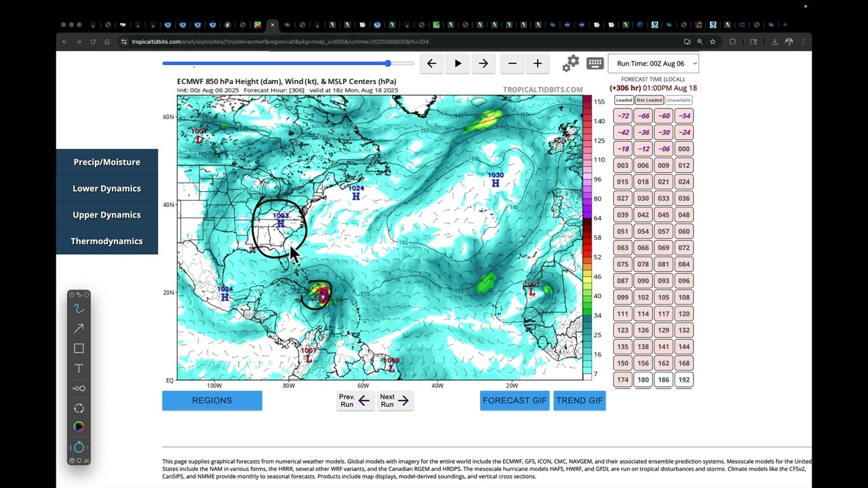Open the gears settings icon
The image size is (868, 488).
[571, 64]
